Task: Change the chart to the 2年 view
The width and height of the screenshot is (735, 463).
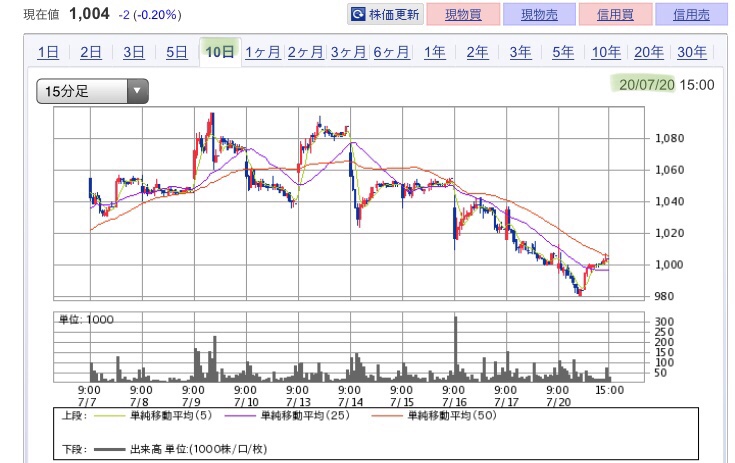Action: point(477,52)
